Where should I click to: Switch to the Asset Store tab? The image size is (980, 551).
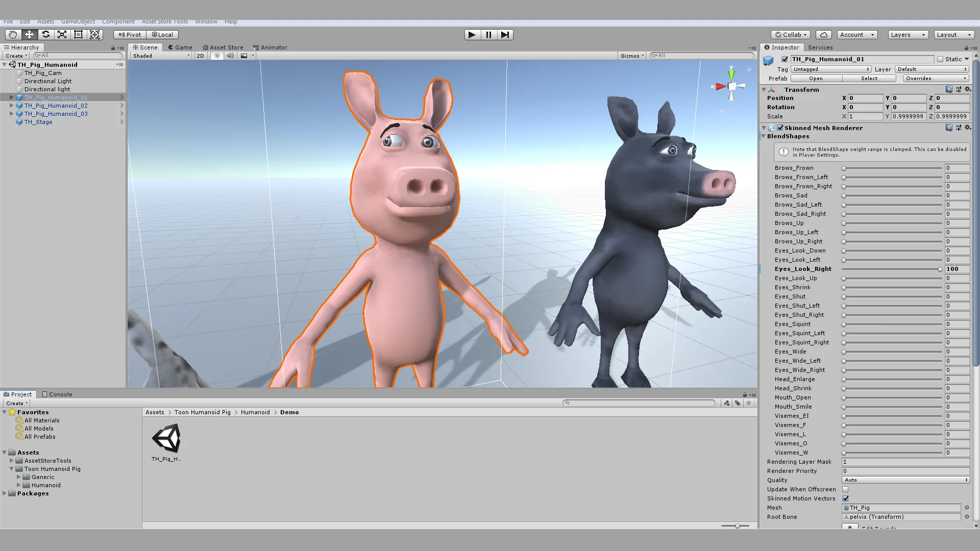223,47
